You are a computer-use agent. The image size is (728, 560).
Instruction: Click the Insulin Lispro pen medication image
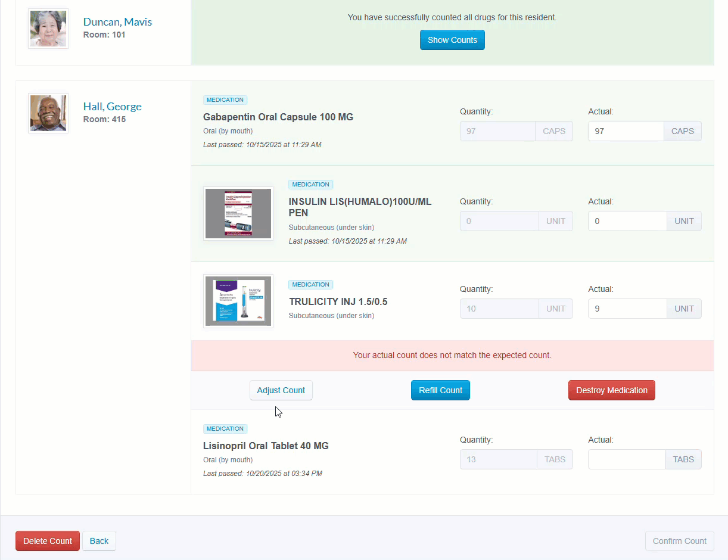[238, 213]
